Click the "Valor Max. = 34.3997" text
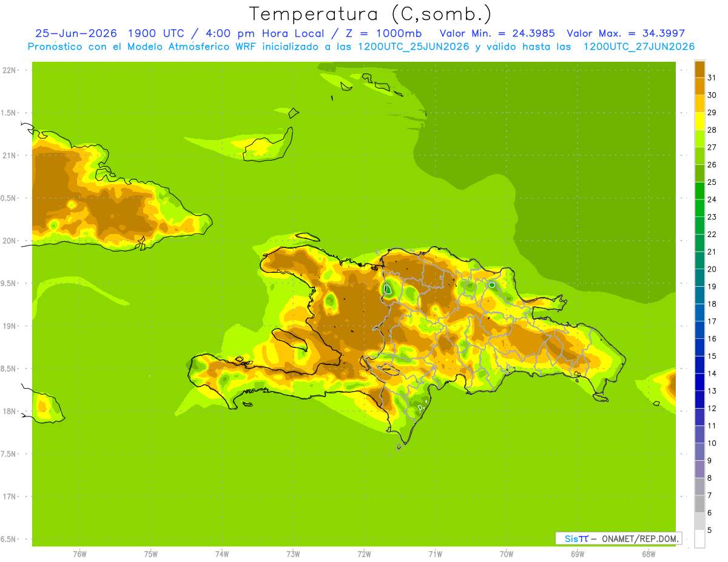The height and width of the screenshot is (562, 728). coord(625,33)
